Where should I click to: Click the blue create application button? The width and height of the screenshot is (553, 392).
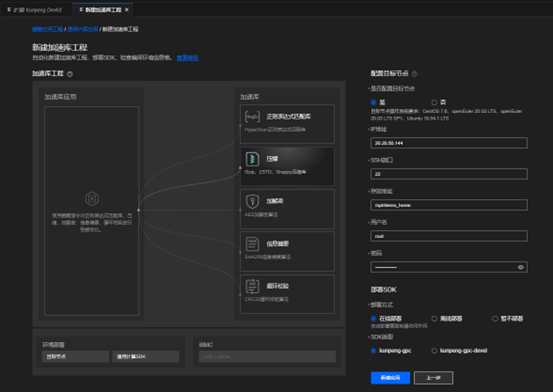pos(390,378)
